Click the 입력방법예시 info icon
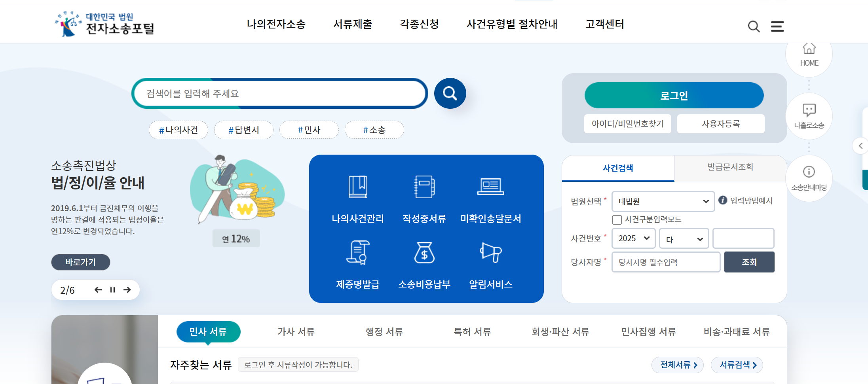Screen dimensions: 868x384 (723, 200)
